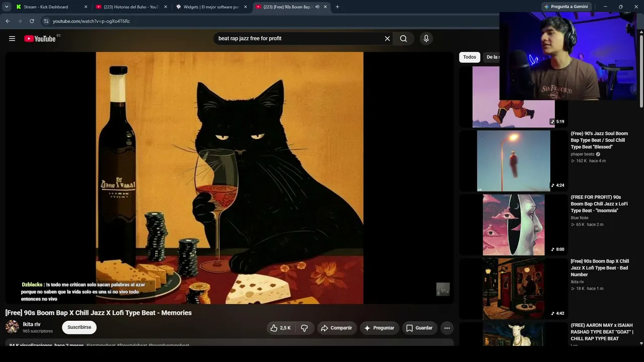Clear the search box text
The image size is (644, 362).
(x=387, y=39)
